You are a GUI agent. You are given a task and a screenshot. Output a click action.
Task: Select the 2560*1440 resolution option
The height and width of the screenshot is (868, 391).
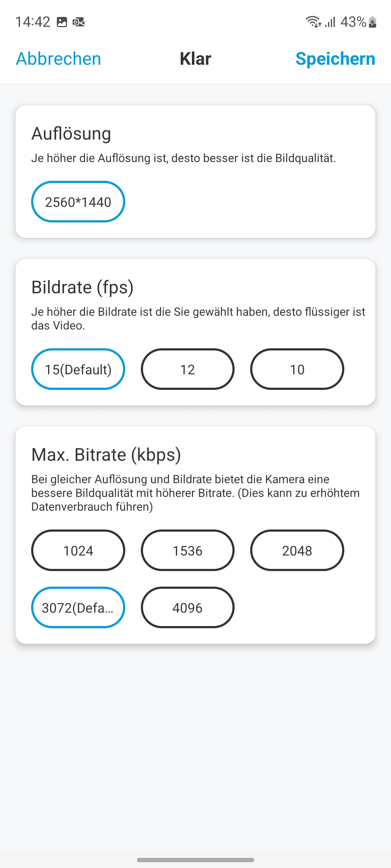click(78, 202)
